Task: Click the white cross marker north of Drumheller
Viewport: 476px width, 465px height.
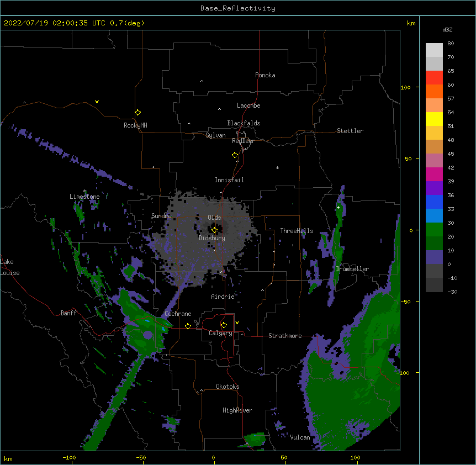Action: 338,207
